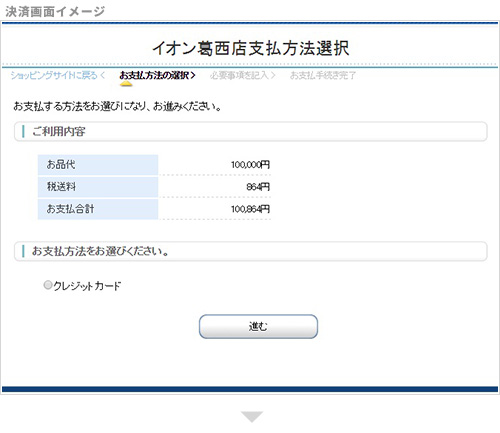Click the お支払合計 label cell
Image resolution: width=500 pixels, height=433 pixels.
coord(98,209)
